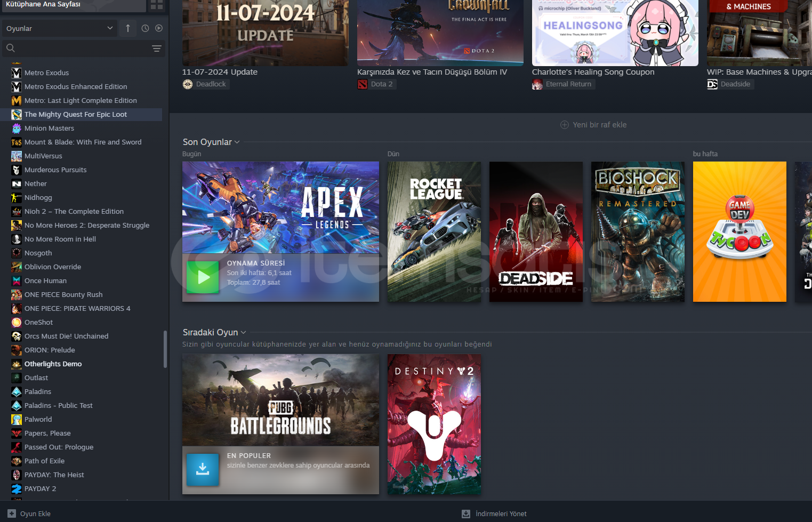Open ORION: Prelude entry
This screenshot has width=812, height=522.
tap(81, 350)
